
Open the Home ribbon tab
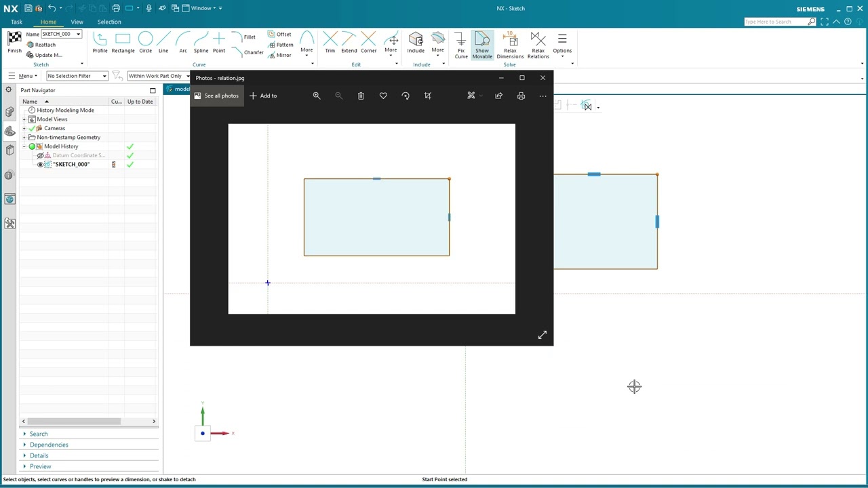48,22
